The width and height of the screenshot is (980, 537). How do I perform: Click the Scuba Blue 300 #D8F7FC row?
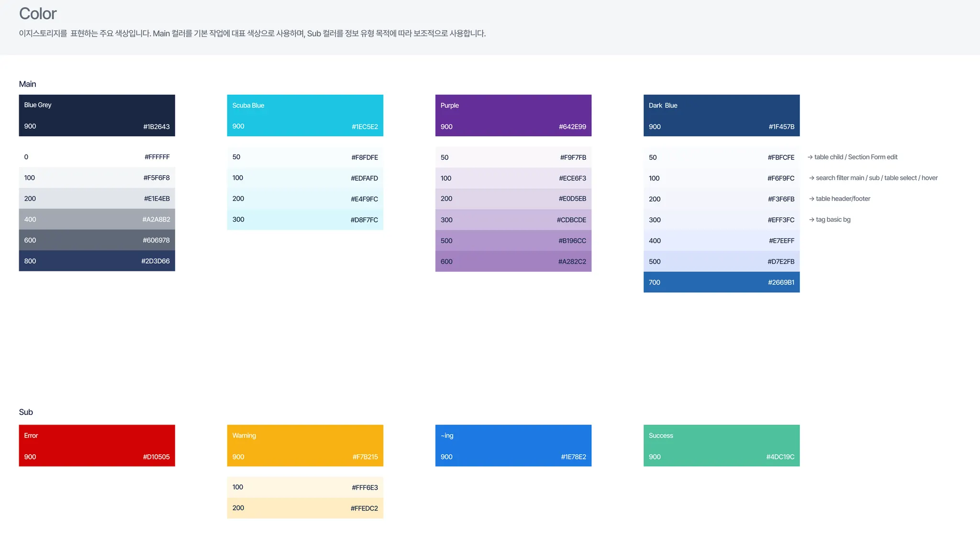305,220
